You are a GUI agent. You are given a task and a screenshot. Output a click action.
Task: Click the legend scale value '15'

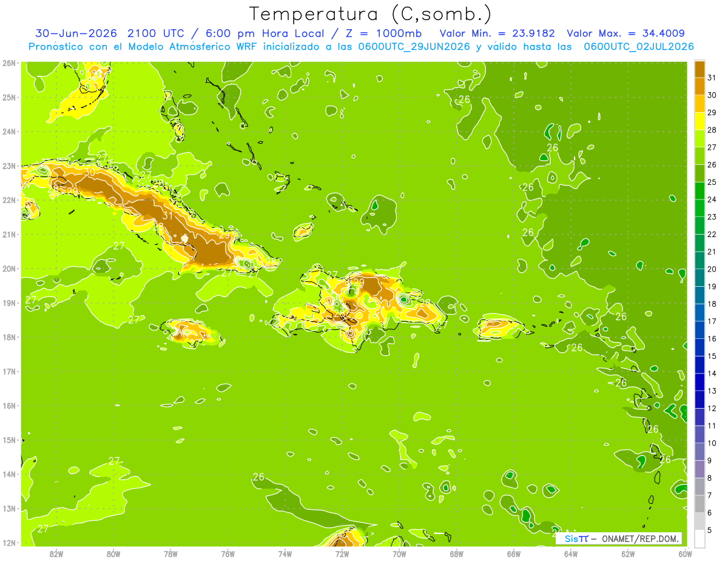[712, 356]
